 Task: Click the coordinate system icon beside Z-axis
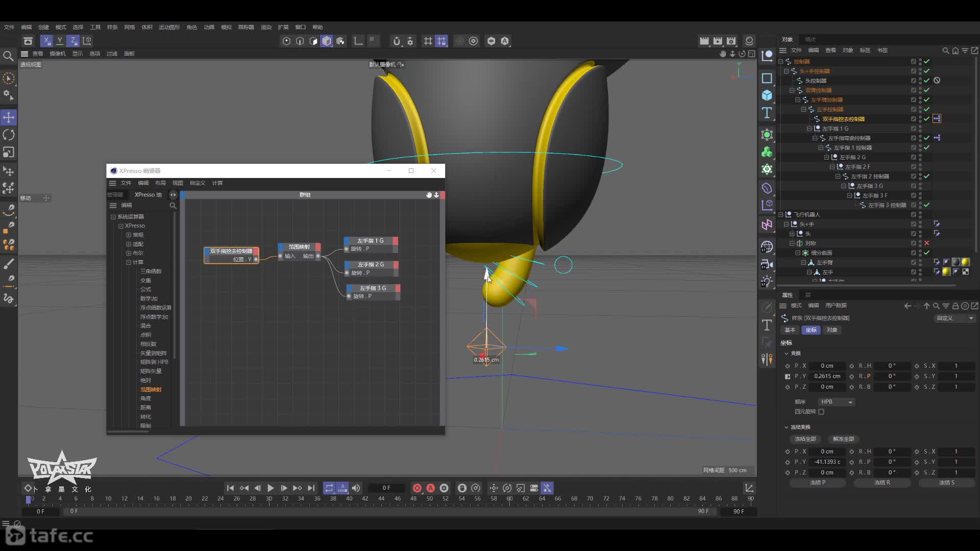[x=87, y=41]
